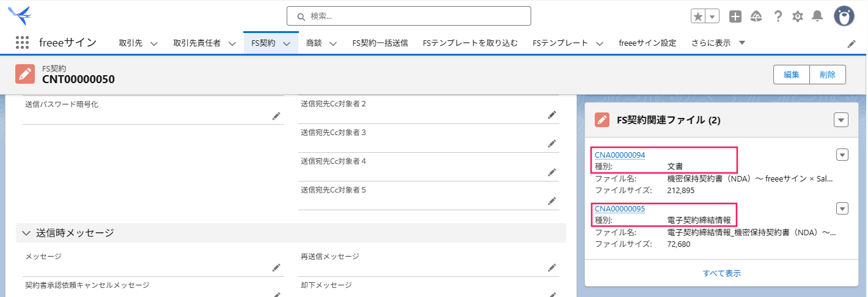The image size is (868, 297).
Task: Click the freeeサイン app name
Action: (x=68, y=43)
